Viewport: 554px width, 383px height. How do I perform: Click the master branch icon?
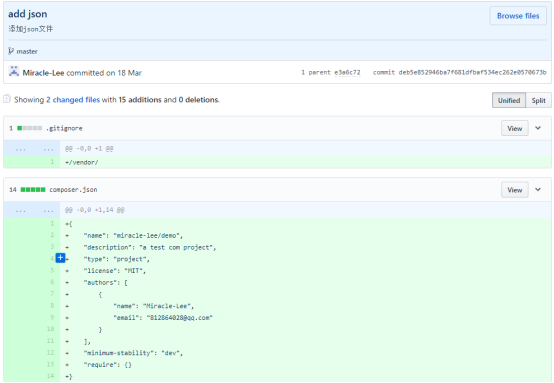click(11, 51)
